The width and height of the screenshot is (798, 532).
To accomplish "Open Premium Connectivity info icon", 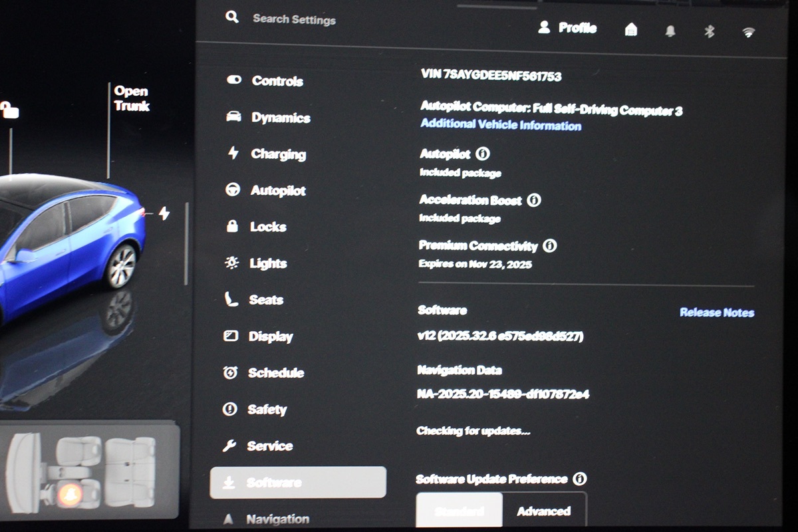I will pyautogui.click(x=549, y=245).
